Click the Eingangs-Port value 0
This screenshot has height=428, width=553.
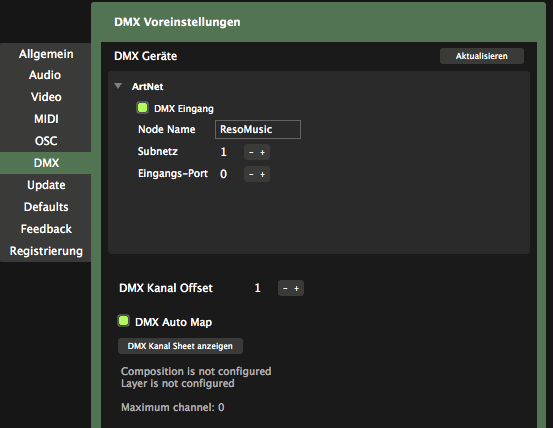[x=223, y=174]
